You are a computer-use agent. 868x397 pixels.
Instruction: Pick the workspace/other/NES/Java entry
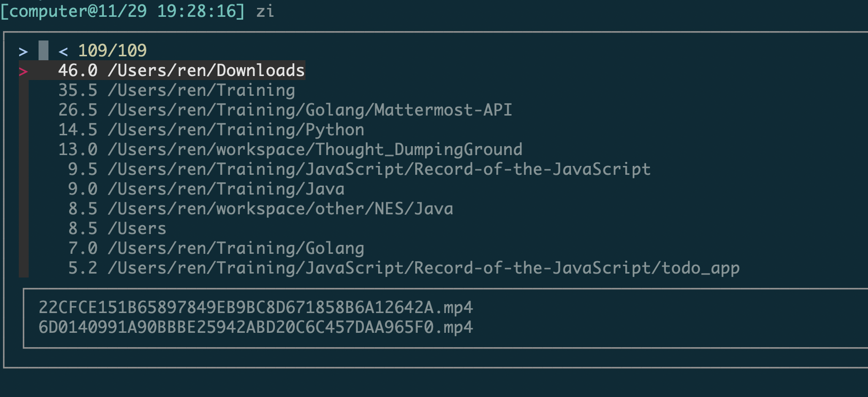(280, 209)
